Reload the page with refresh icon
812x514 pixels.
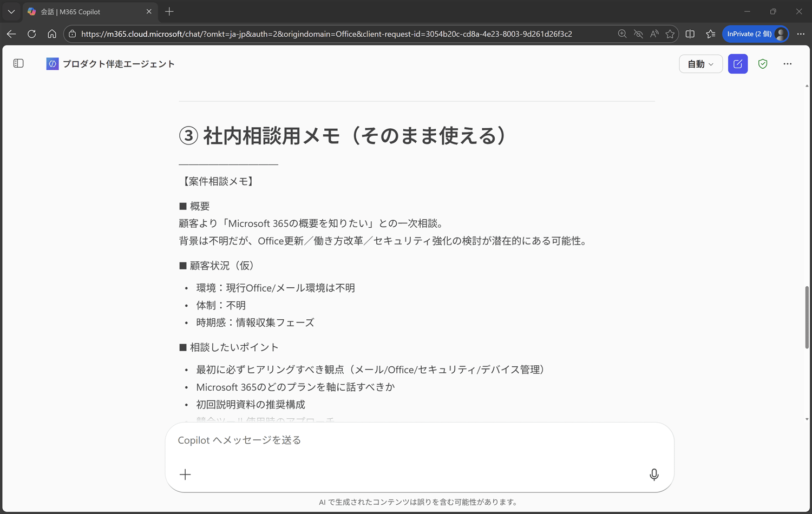[31, 34]
